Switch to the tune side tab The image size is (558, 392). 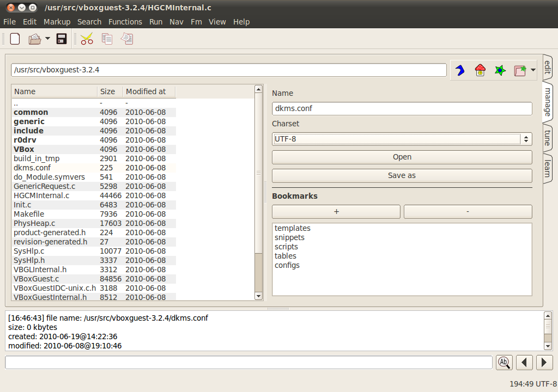tap(547, 138)
